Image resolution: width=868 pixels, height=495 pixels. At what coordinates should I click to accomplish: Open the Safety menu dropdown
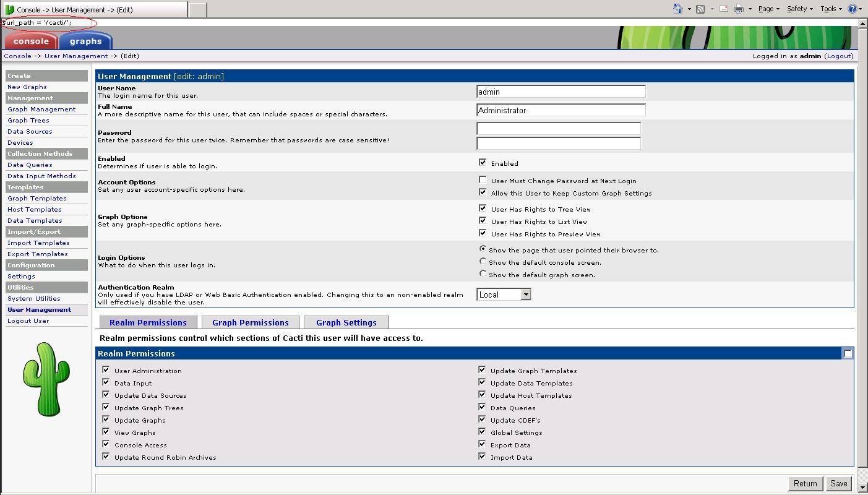point(800,9)
